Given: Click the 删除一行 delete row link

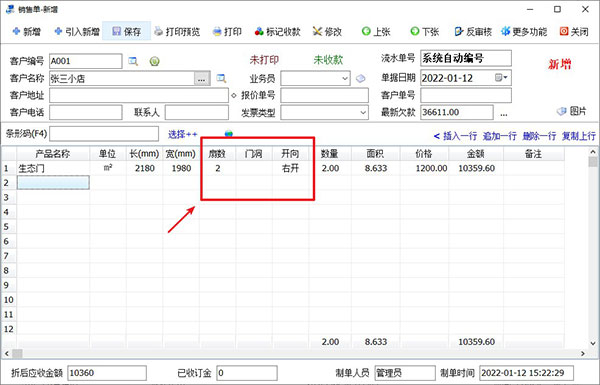Looking at the screenshot, I should (x=539, y=136).
